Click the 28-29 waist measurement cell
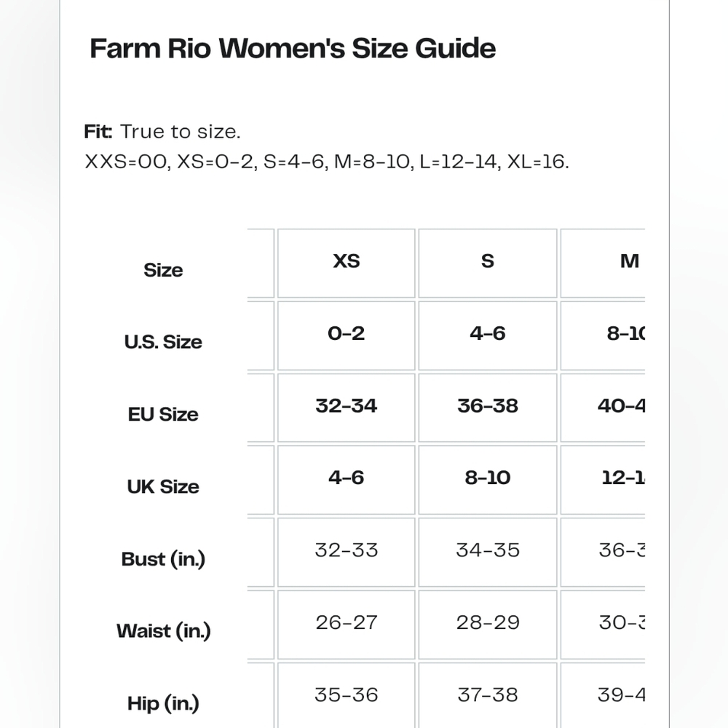This screenshot has width=728, height=728. click(x=488, y=625)
